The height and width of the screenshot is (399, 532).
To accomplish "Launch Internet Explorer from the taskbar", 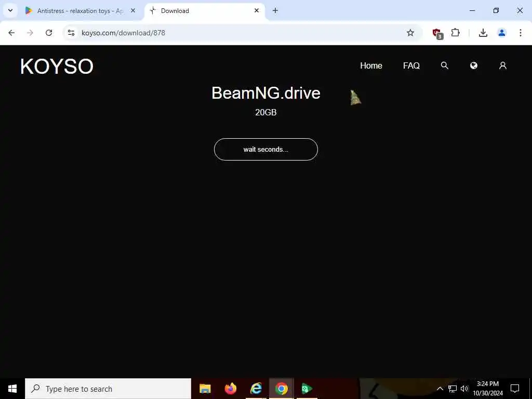I will tap(256, 389).
